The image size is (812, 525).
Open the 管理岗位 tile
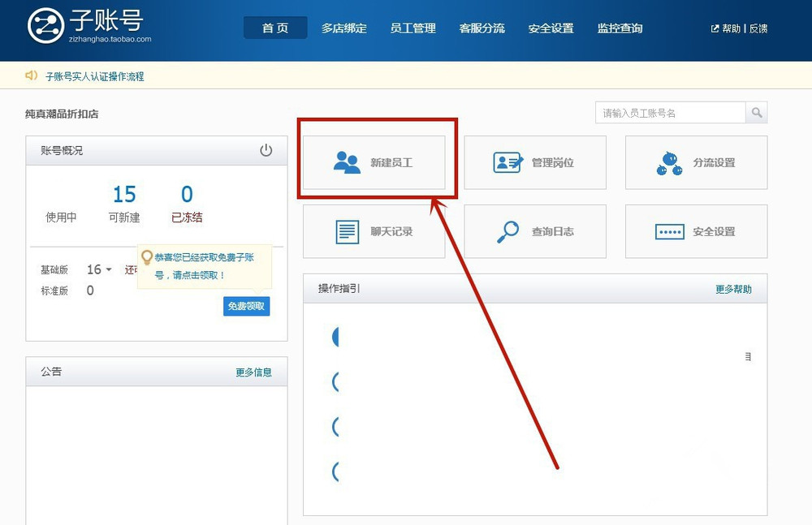point(535,162)
